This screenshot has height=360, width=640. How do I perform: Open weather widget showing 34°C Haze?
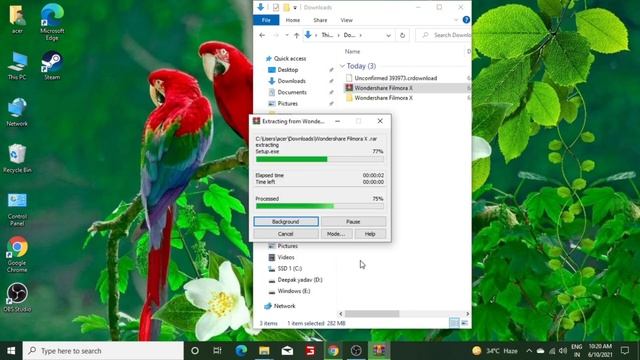point(495,351)
